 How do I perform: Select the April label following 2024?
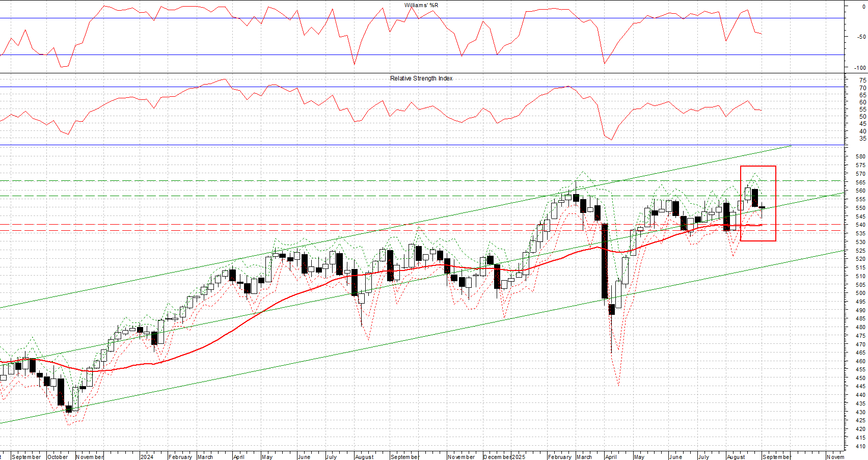click(x=239, y=457)
